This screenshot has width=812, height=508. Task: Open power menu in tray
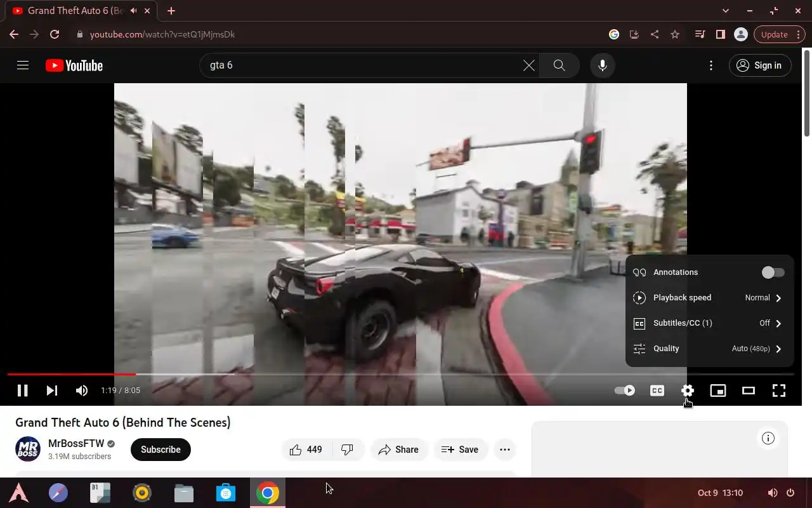pyautogui.click(x=790, y=493)
